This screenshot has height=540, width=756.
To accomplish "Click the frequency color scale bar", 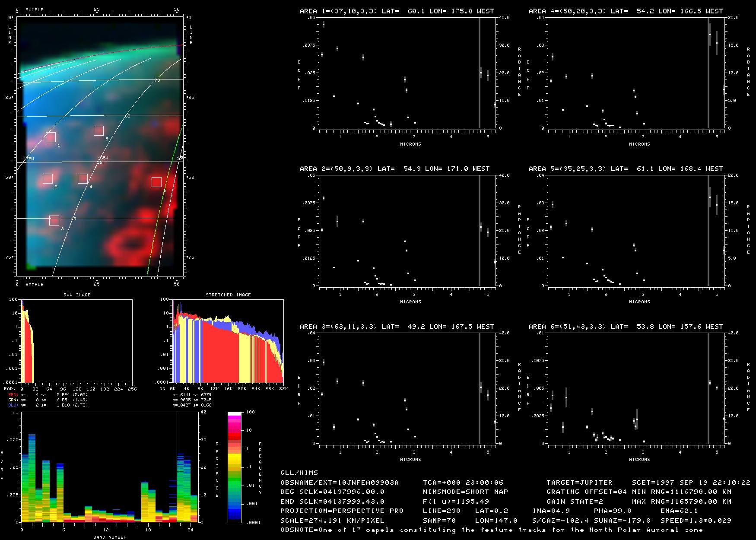I will coord(235,467).
